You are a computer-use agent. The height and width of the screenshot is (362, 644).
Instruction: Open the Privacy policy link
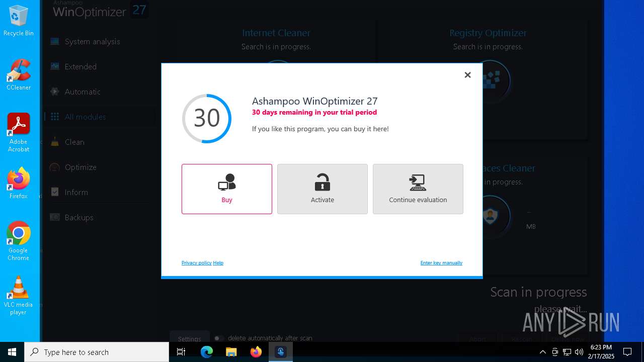(x=196, y=262)
